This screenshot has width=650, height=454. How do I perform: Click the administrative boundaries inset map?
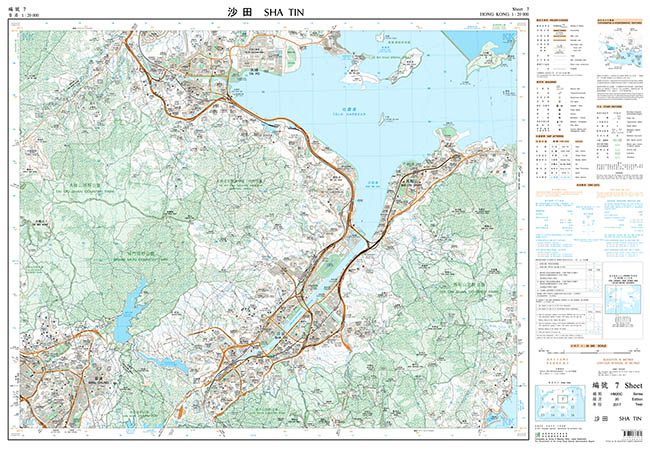(x=621, y=48)
